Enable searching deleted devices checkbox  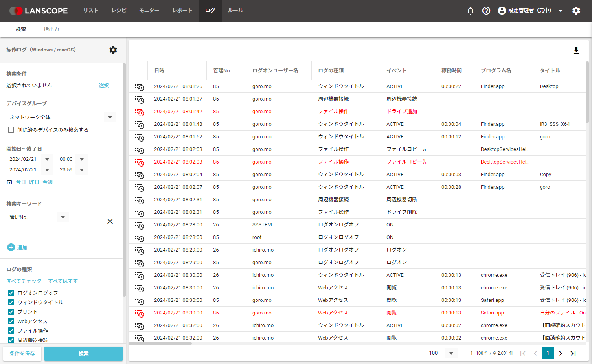click(11, 130)
